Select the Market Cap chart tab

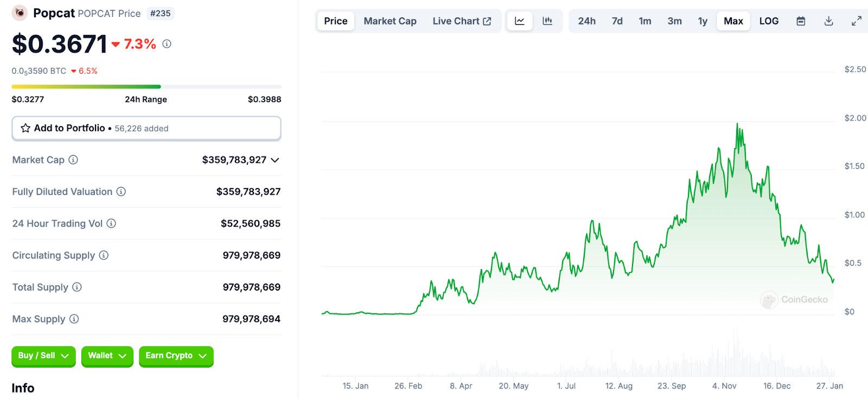tap(390, 21)
